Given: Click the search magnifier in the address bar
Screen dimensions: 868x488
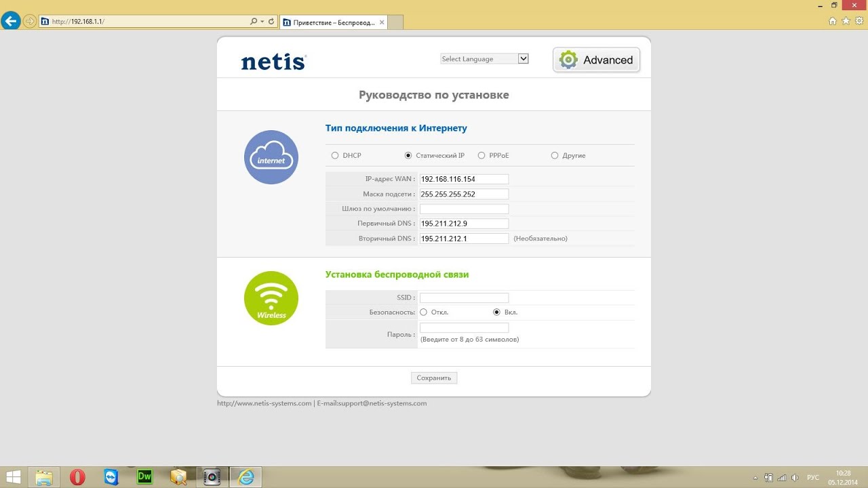Looking at the screenshot, I should pyautogui.click(x=254, y=21).
